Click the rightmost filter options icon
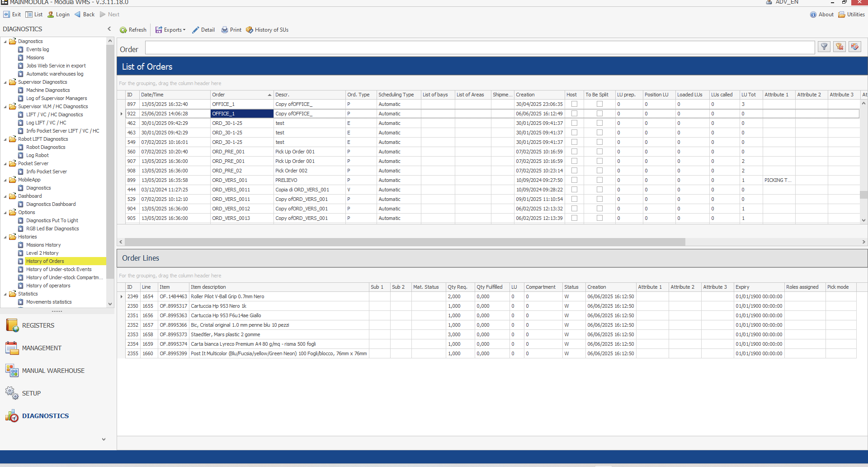Image resolution: width=868 pixels, height=467 pixels. click(855, 47)
